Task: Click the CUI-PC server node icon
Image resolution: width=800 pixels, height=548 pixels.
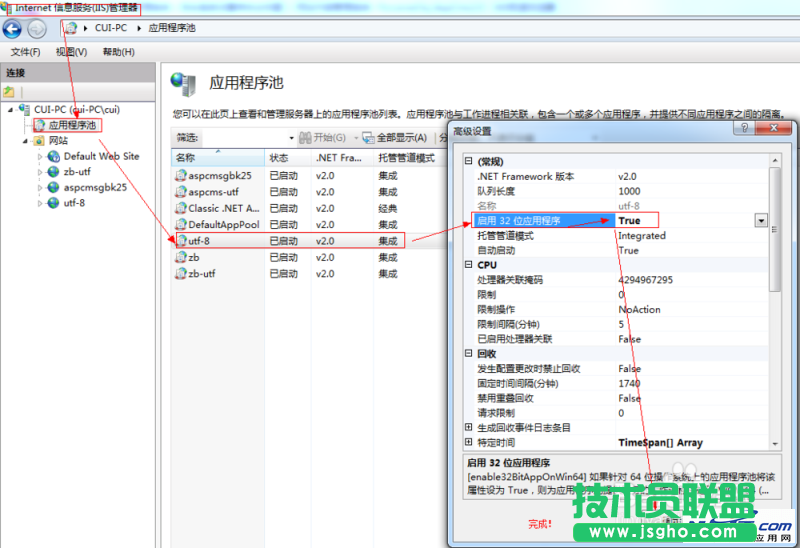Action: pos(24,109)
